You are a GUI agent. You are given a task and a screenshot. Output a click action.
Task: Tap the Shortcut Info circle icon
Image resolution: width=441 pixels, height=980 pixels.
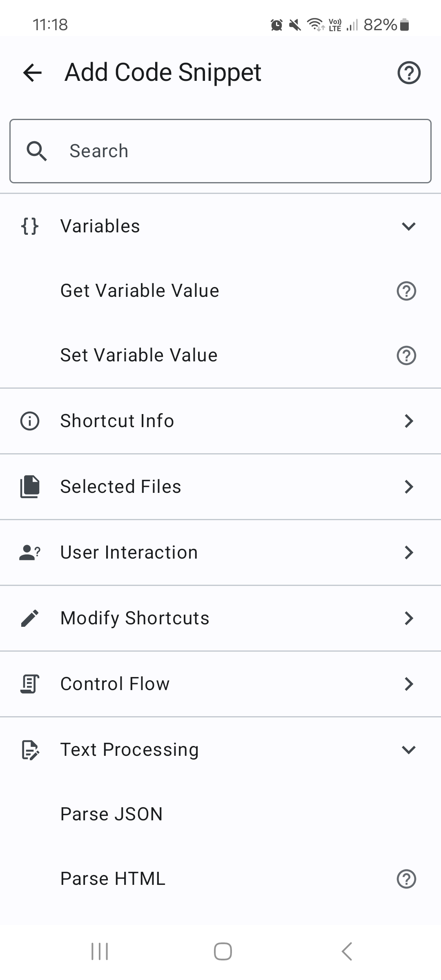[x=30, y=421]
